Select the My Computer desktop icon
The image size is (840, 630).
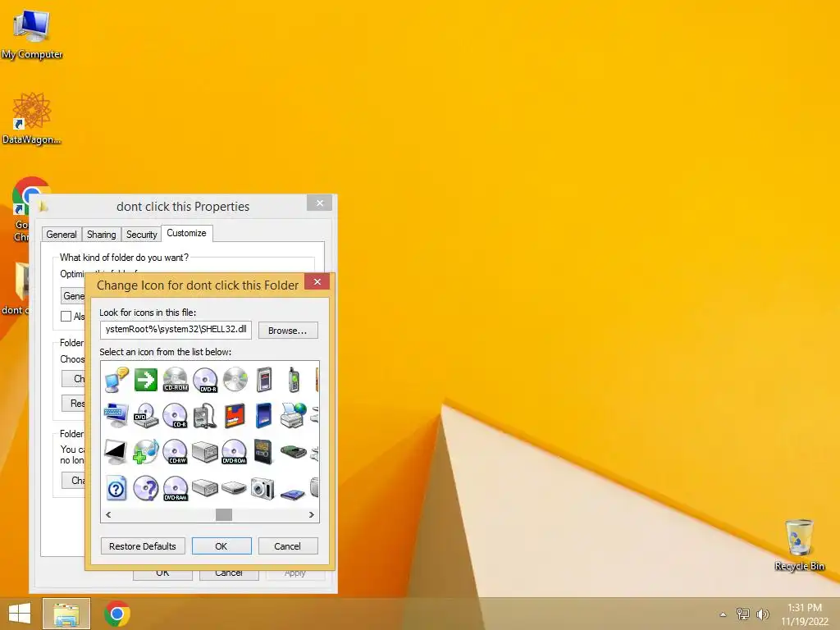click(x=32, y=34)
